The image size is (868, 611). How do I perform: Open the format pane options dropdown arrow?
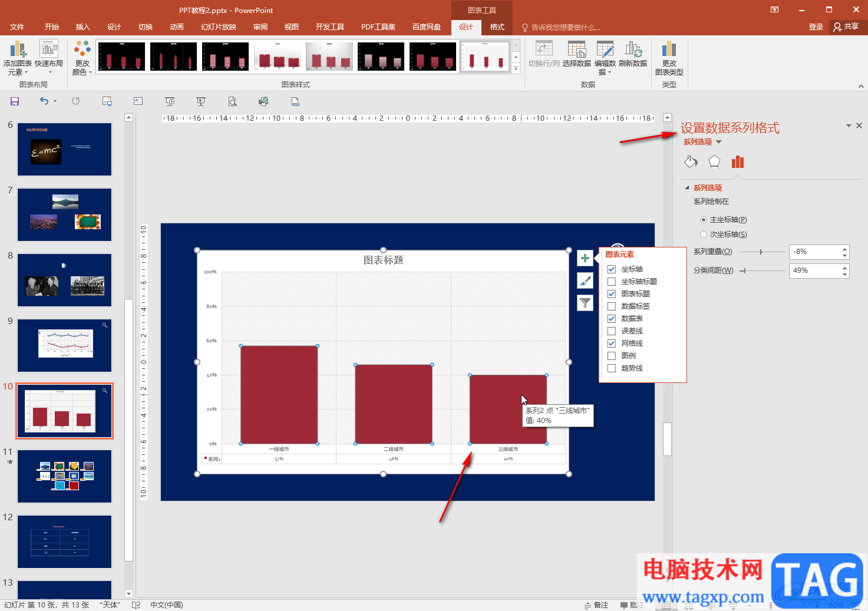[849, 125]
